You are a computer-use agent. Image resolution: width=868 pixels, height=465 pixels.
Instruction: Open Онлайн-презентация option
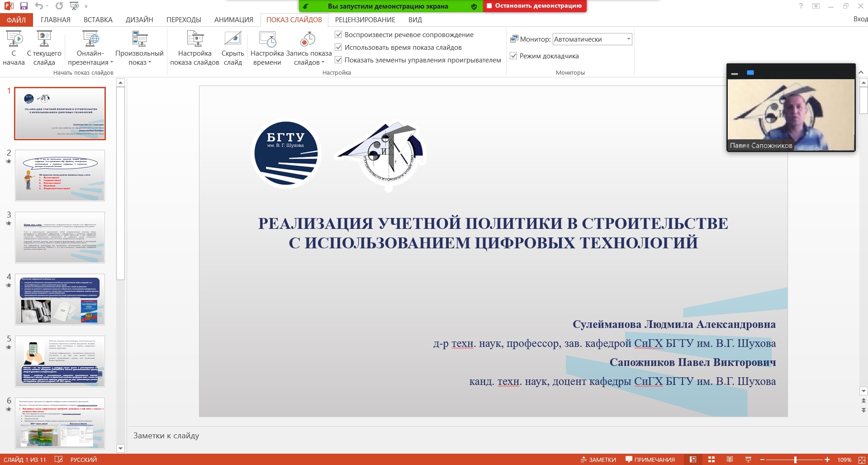pos(90,48)
